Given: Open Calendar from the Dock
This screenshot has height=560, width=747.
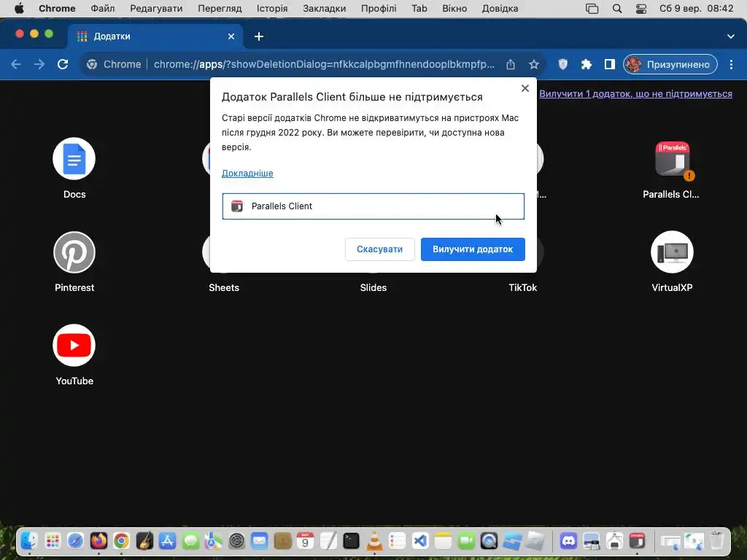Looking at the screenshot, I should [x=305, y=541].
